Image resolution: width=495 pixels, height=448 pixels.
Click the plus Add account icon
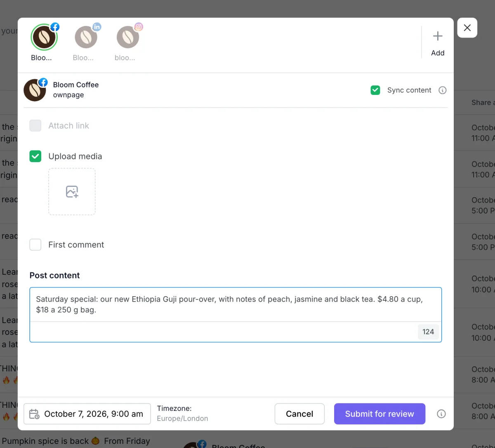pyautogui.click(x=438, y=36)
